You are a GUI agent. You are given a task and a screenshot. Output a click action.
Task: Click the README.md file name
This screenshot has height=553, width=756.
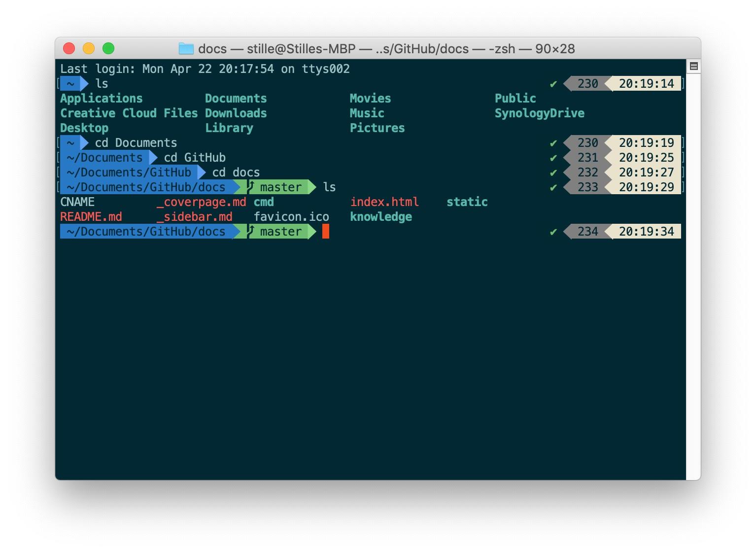pyautogui.click(x=91, y=217)
